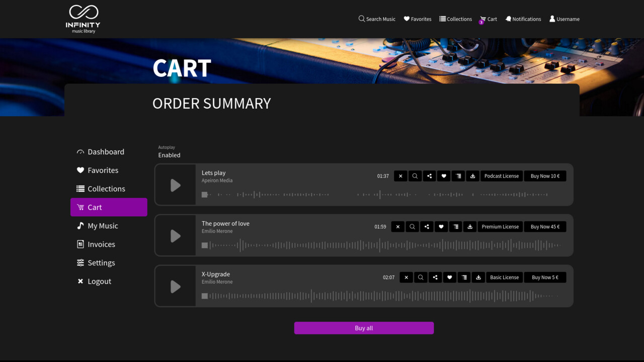644x362 pixels.
Task: Go to Favorites in the sidebar
Action: (109, 170)
